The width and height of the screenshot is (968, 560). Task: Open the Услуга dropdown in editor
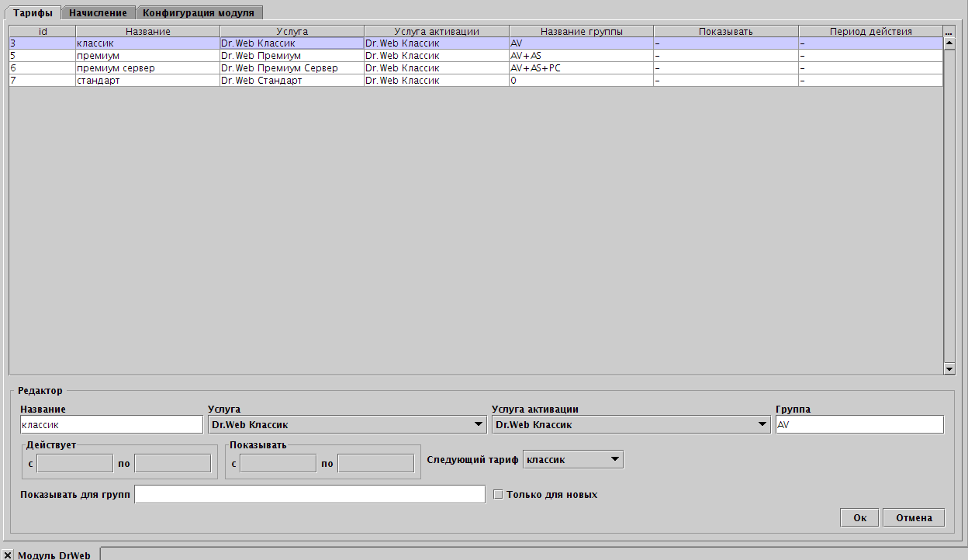[x=347, y=424]
